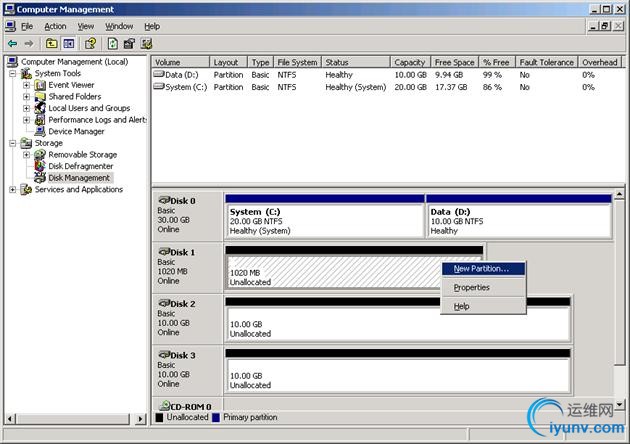Select the Disk Management tree item label

(x=79, y=178)
